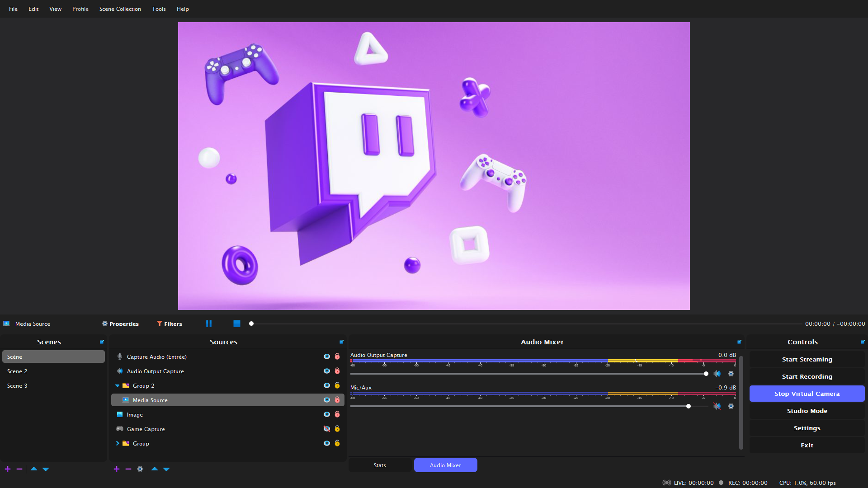Show the hidden Game Capture source

point(326,429)
